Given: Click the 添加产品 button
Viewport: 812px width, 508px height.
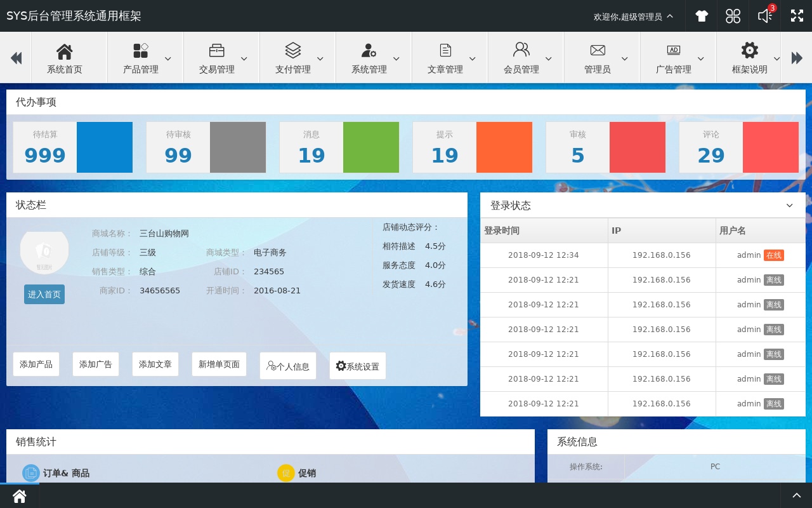Looking at the screenshot, I should tap(36, 364).
